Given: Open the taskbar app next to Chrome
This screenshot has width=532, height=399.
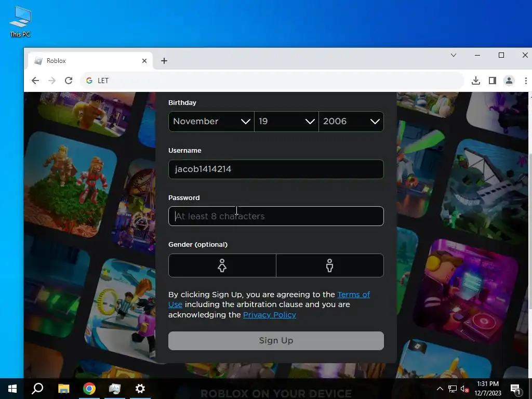Looking at the screenshot, I should pyautogui.click(x=115, y=389).
